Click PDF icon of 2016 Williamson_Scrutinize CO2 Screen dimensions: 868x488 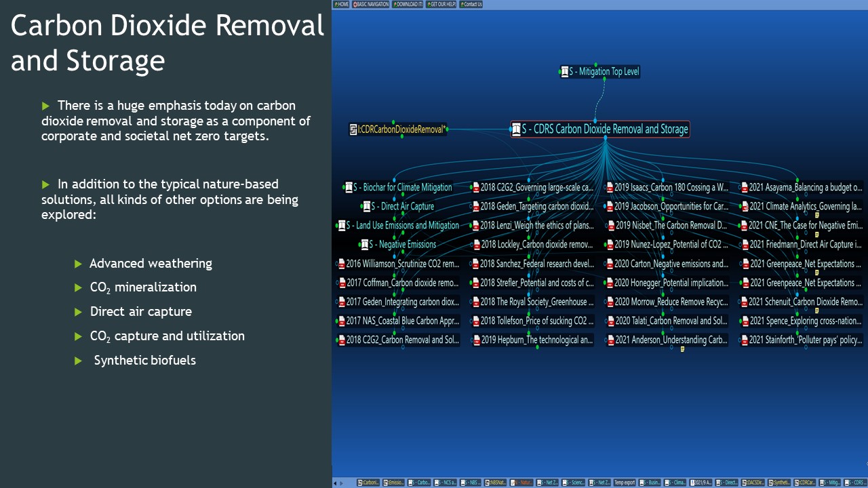click(341, 264)
